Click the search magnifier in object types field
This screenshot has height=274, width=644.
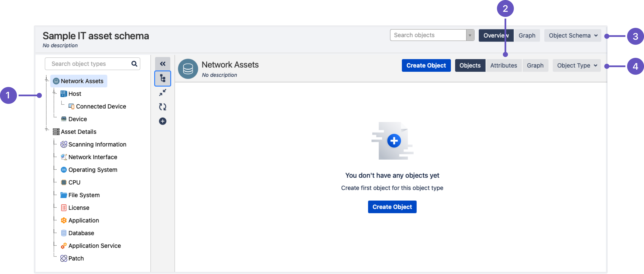[134, 64]
